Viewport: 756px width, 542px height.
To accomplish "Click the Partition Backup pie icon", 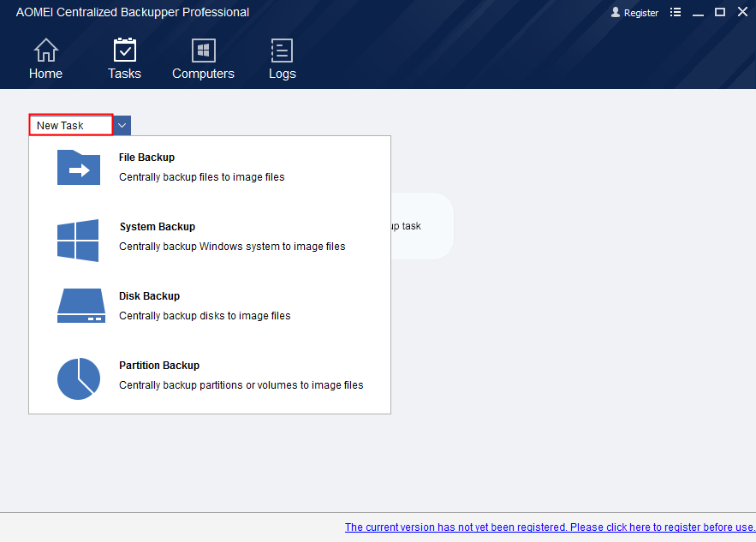I will tap(79, 378).
